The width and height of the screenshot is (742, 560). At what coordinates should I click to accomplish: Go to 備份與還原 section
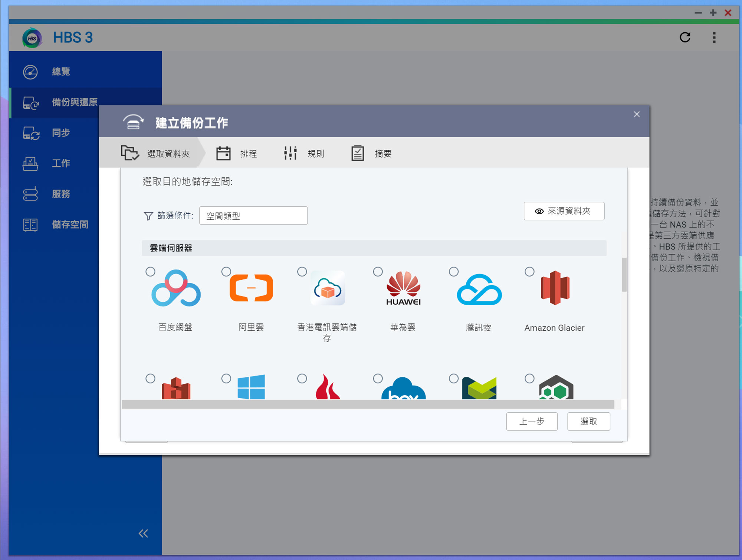tap(85, 102)
